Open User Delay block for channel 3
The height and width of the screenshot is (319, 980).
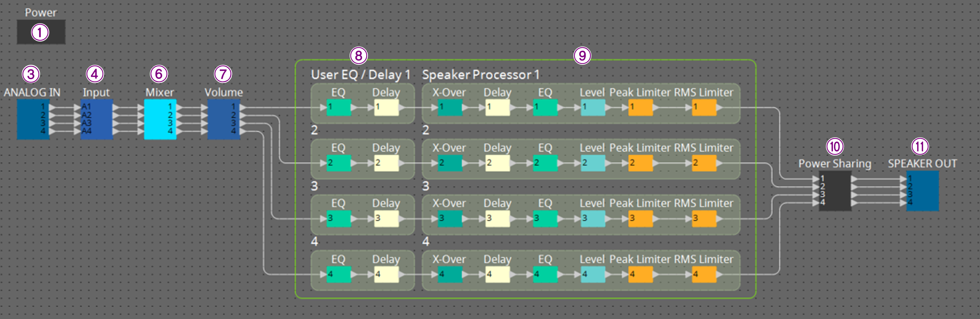click(x=387, y=219)
